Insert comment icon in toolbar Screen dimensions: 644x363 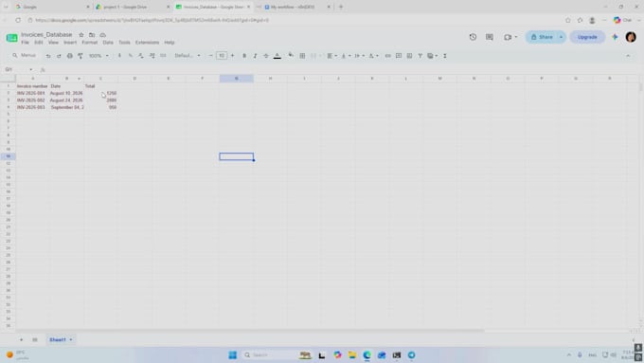(x=399, y=56)
